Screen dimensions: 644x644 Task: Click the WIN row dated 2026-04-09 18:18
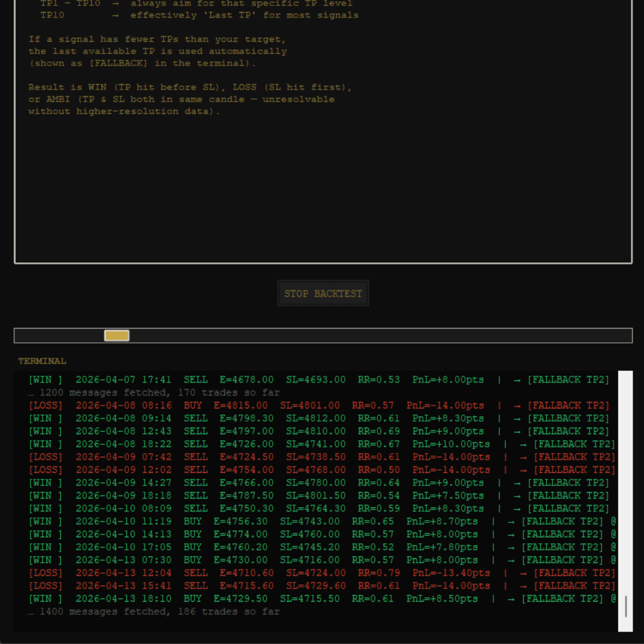(318, 496)
